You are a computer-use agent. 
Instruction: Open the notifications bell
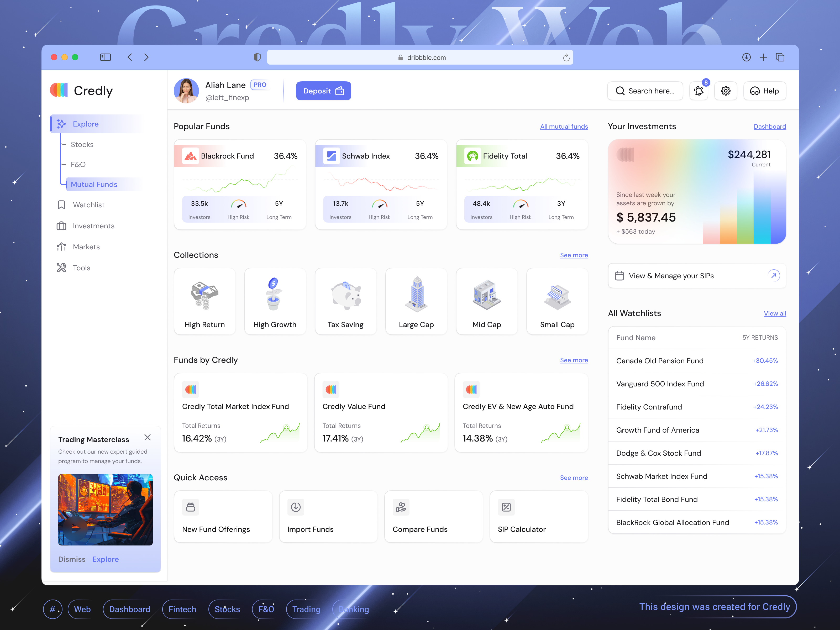click(698, 91)
